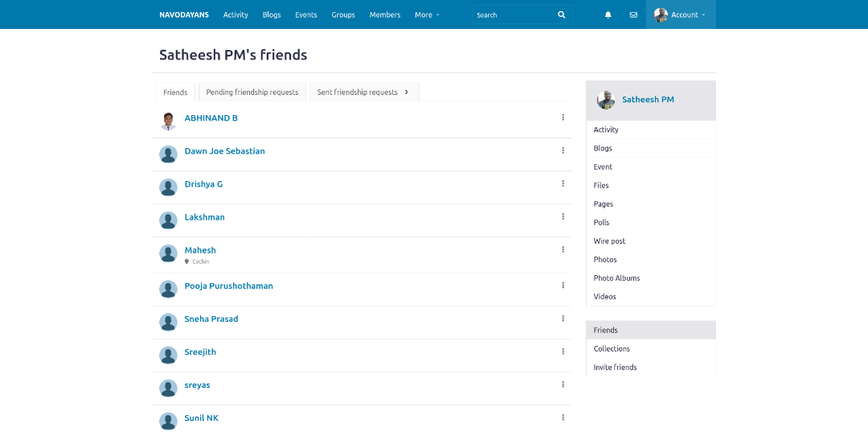
Task: Click Satheesh PM's sidebar profile picture
Action: click(x=606, y=100)
